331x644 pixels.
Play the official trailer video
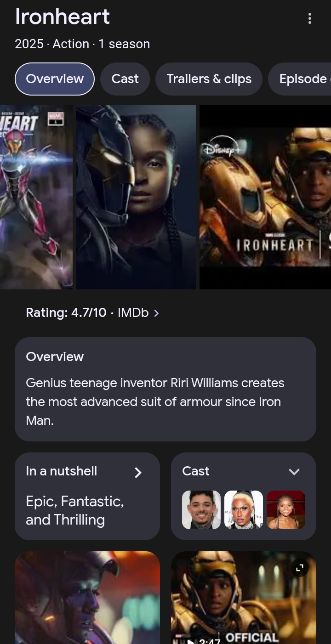coord(244,598)
